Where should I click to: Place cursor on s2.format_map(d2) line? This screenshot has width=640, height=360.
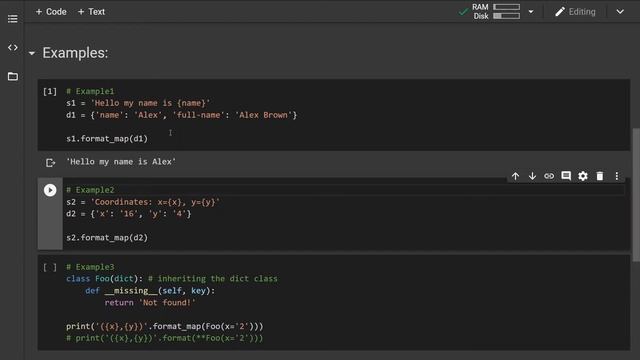(107, 238)
